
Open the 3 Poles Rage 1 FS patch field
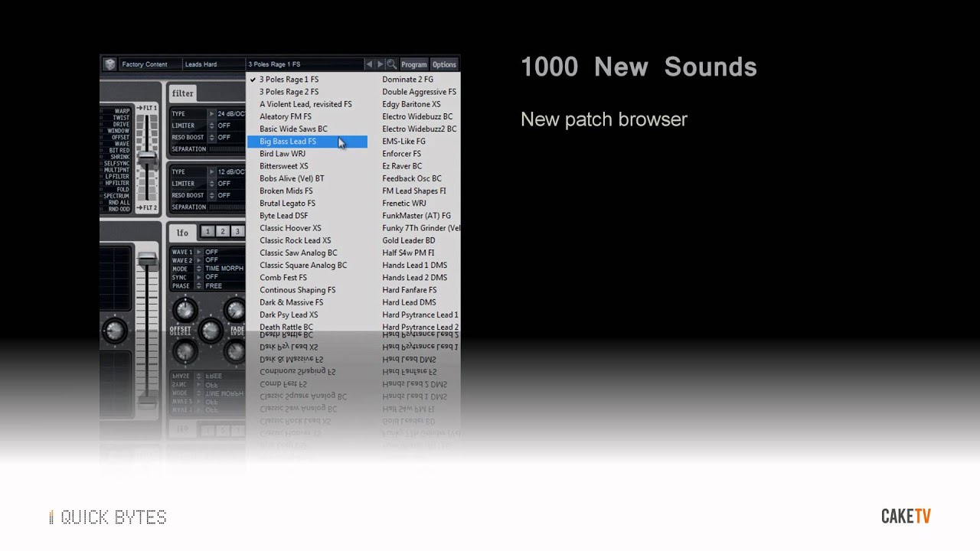tap(305, 64)
